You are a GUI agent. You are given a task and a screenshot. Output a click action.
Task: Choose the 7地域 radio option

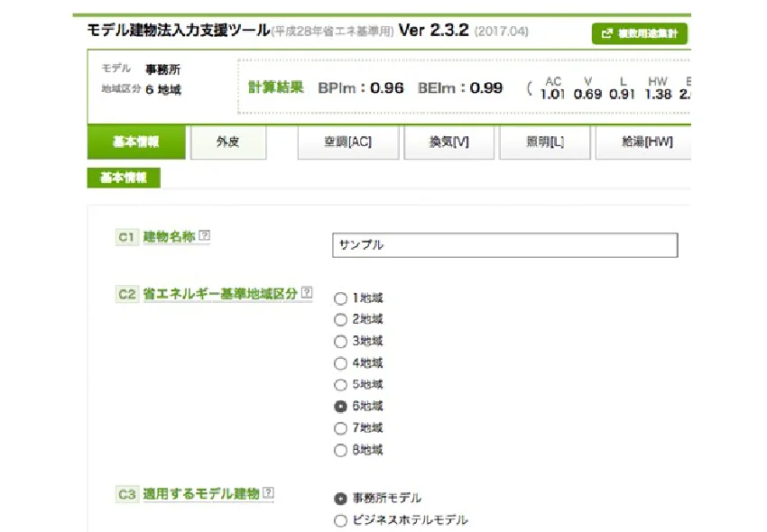340,428
